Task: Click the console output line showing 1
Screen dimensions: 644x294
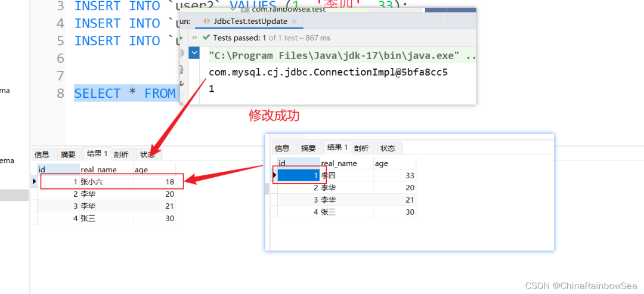Action: point(212,89)
